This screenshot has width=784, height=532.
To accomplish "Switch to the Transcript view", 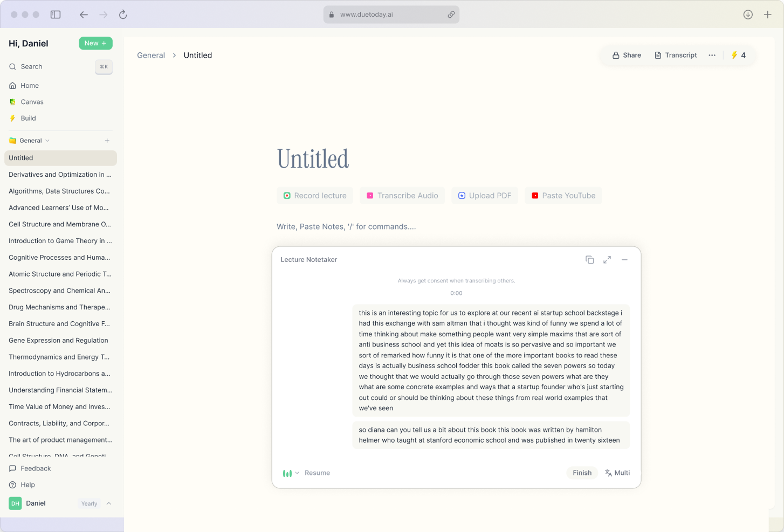I will [676, 54].
